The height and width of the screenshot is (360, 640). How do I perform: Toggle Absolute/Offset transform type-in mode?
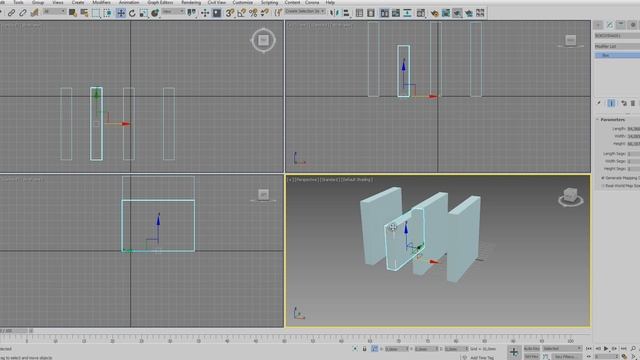click(374, 349)
